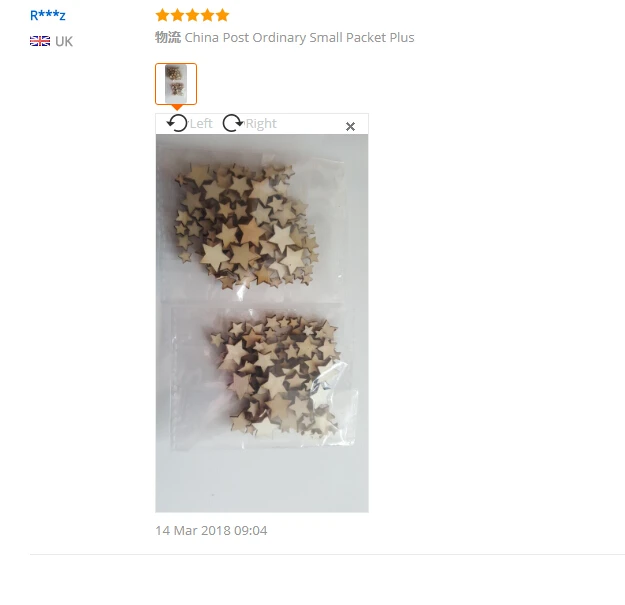Click the rotate left arrow icon
This screenshot has height=605, width=625.
pyautogui.click(x=177, y=123)
